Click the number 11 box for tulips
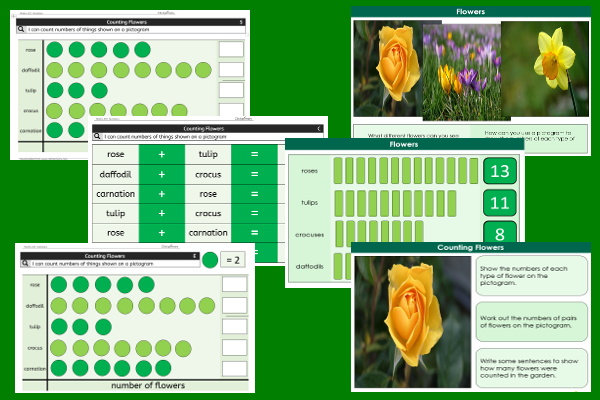Viewport: 600px width, 400px height. [x=500, y=202]
